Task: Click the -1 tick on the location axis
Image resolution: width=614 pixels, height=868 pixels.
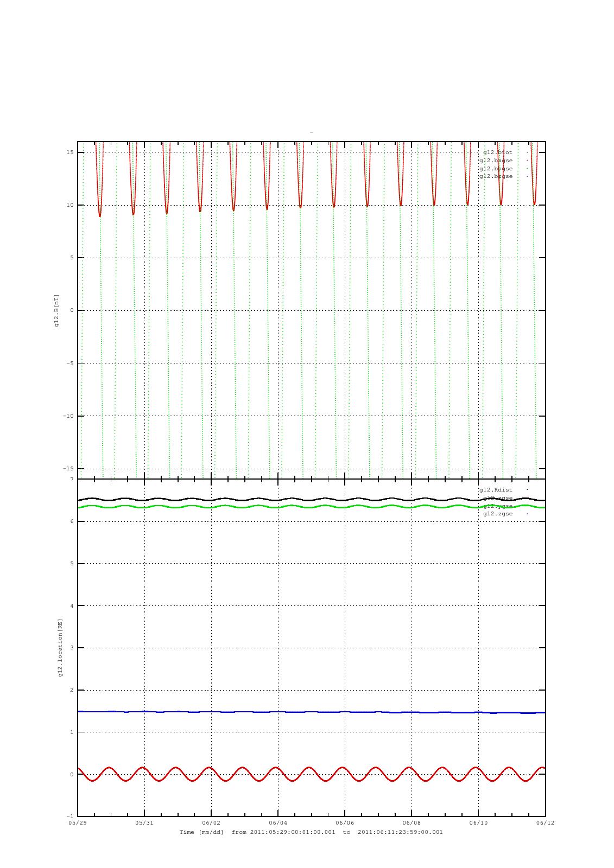Action: tap(71, 816)
